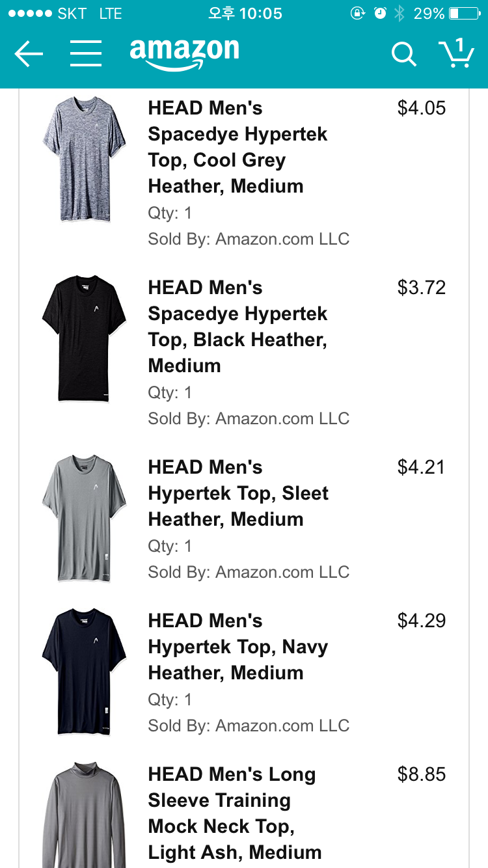Open the shopping cart
Viewport: 488px width, 868px height.
[x=456, y=53]
